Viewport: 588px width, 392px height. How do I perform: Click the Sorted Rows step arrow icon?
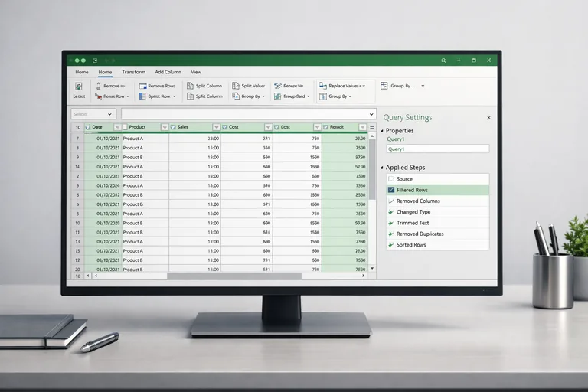pyautogui.click(x=390, y=244)
